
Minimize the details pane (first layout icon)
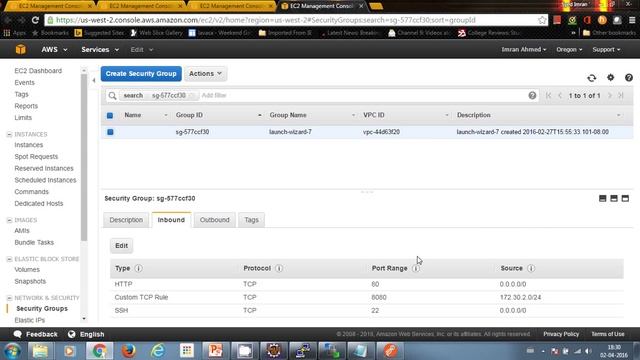click(602, 198)
